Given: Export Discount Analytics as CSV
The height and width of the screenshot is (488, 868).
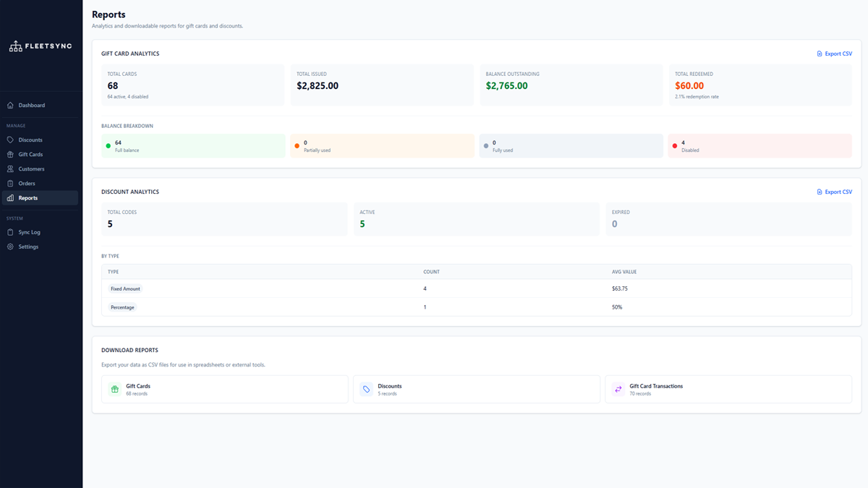Looking at the screenshot, I should 834,192.
